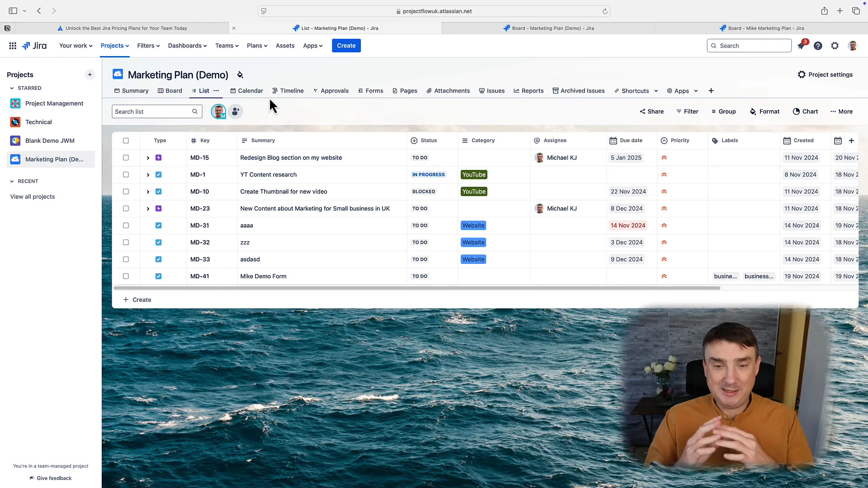Screen dimensions: 868x488
Task: Open Jira settings gear
Action: tap(835, 46)
